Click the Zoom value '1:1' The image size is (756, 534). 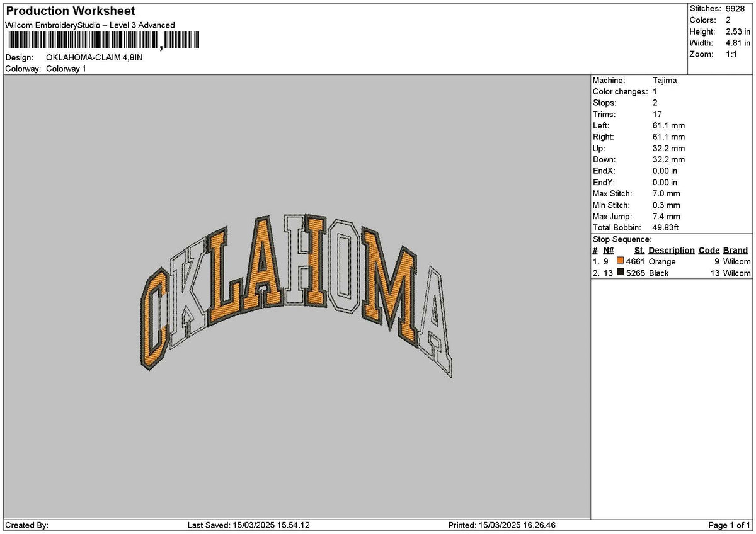click(x=733, y=54)
